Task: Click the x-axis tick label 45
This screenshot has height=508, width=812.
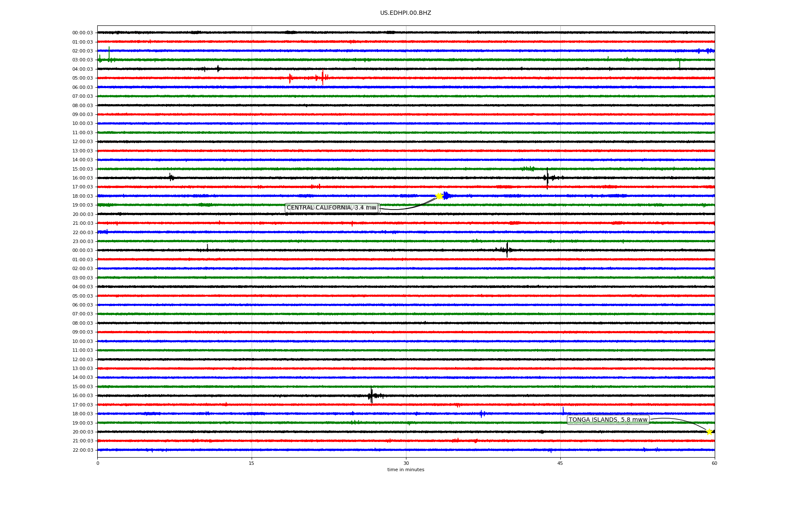Action: coord(560,464)
